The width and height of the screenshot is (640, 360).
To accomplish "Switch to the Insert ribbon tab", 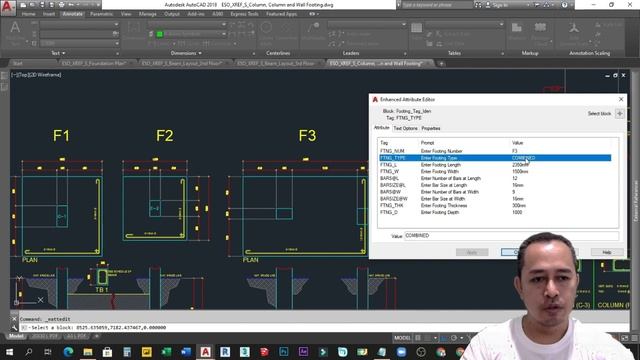I will (x=49, y=14).
